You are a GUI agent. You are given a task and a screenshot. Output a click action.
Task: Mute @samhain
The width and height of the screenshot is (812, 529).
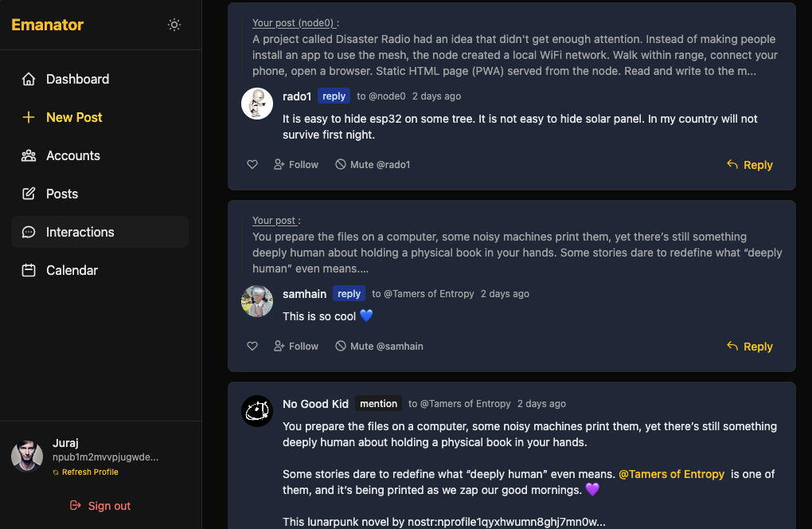(379, 347)
